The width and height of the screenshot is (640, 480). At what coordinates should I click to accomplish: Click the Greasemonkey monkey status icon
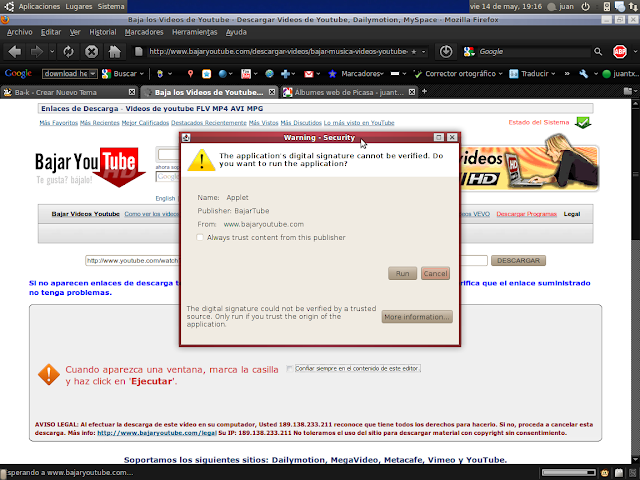point(604,473)
